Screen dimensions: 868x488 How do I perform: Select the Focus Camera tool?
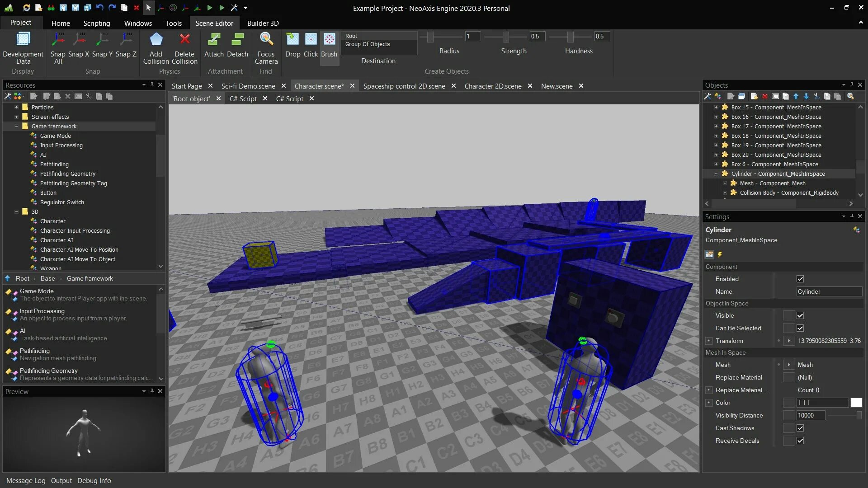(266, 40)
